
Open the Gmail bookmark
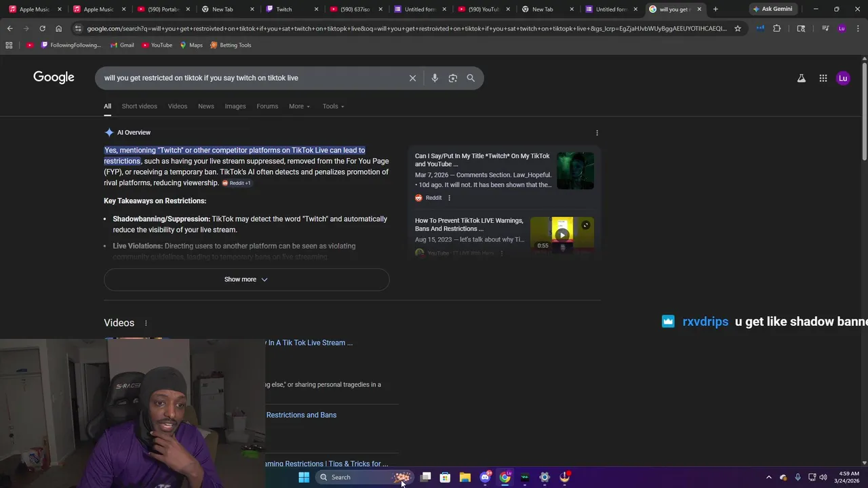click(122, 45)
